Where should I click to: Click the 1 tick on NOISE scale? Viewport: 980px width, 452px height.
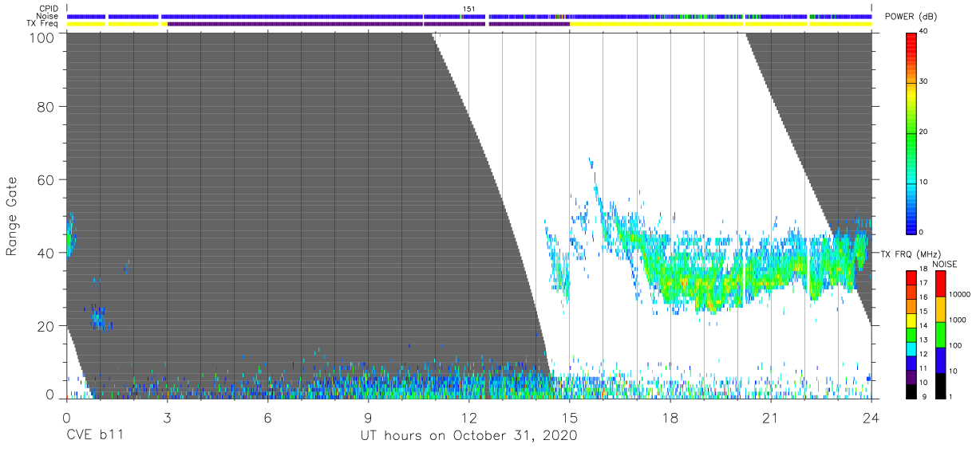point(950,396)
